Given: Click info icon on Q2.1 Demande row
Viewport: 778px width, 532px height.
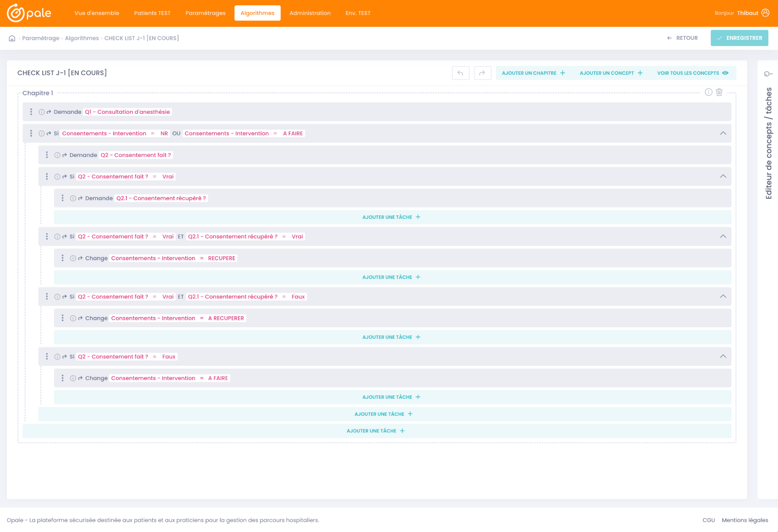Looking at the screenshot, I should [73, 198].
